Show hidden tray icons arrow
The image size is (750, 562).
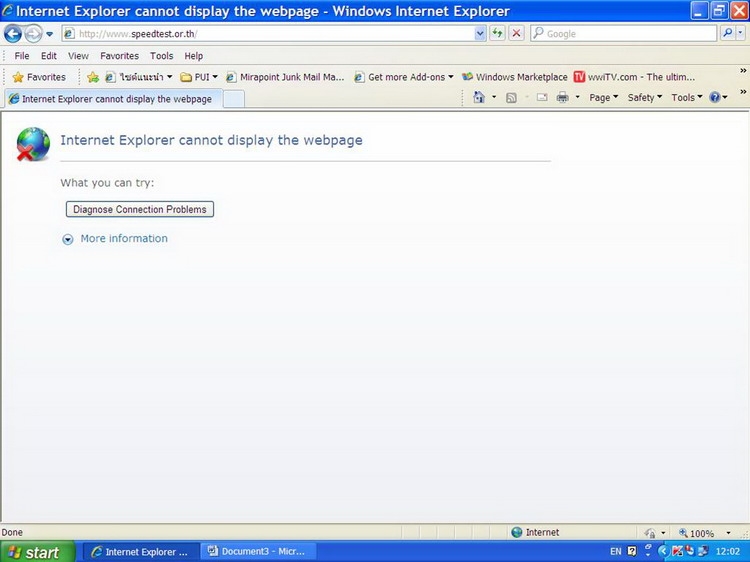[x=662, y=551]
